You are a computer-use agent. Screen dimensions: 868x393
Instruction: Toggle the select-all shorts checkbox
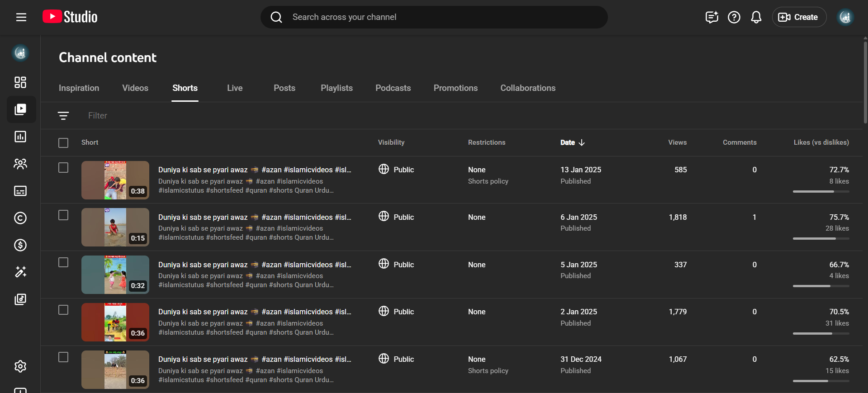coord(63,143)
